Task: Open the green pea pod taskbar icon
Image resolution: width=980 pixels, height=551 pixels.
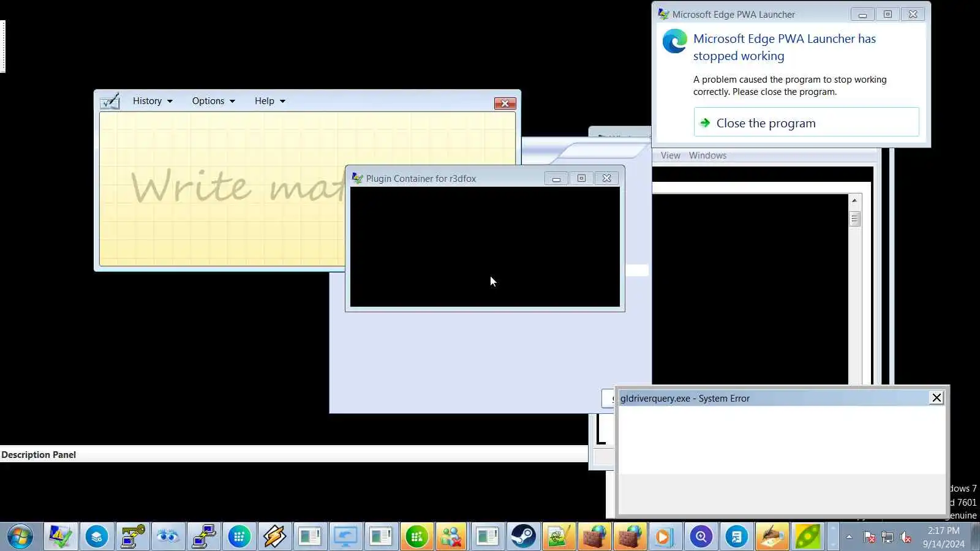Action: point(807,537)
